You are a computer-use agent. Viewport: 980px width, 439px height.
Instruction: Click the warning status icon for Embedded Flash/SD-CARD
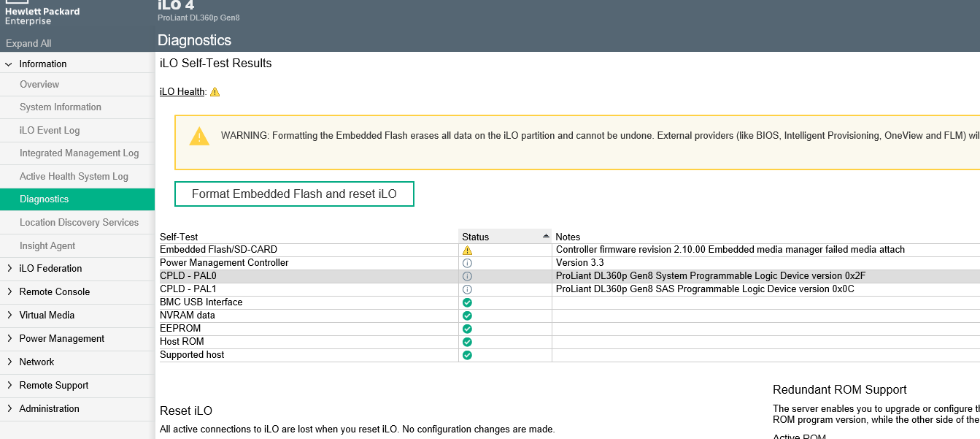point(467,249)
